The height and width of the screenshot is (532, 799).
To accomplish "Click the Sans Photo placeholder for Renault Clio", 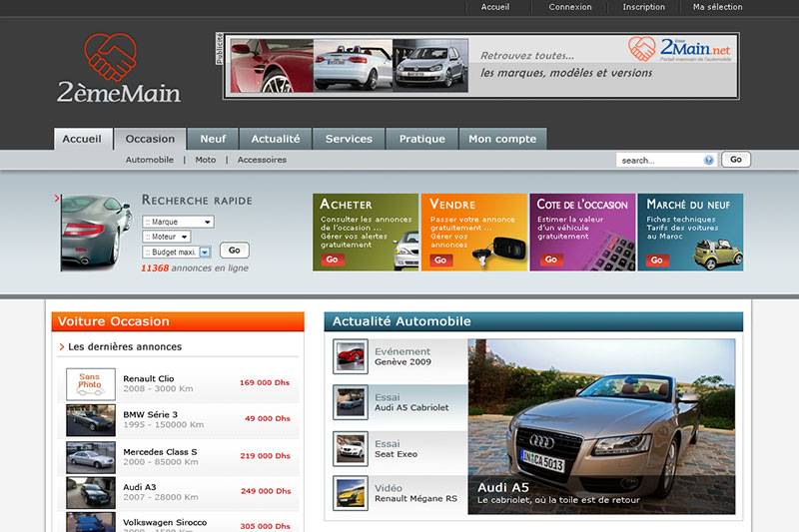I will pyautogui.click(x=91, y=384).
